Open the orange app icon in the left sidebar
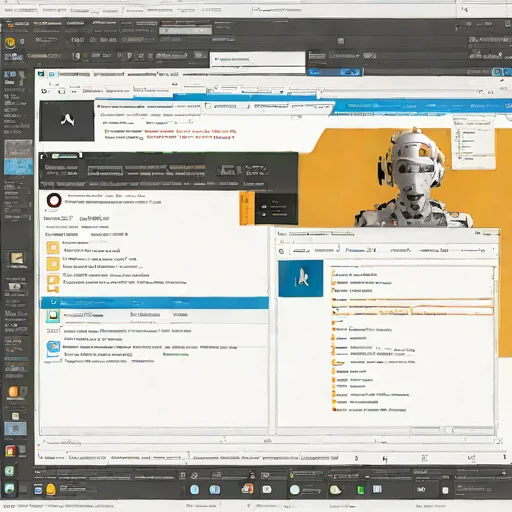 (x=13, y=391)
